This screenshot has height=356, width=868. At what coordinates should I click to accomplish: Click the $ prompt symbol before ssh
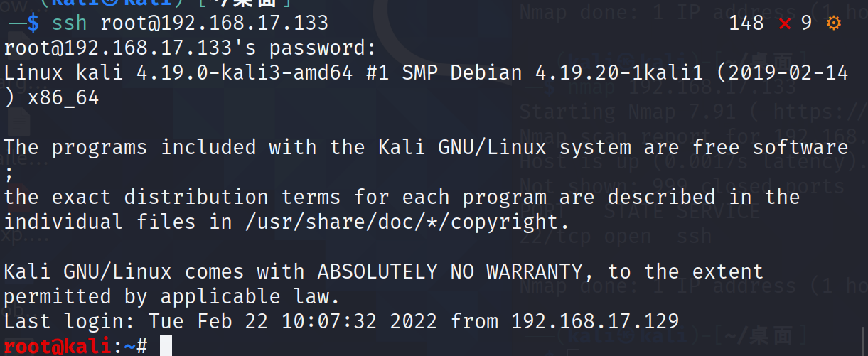point(33,23)
